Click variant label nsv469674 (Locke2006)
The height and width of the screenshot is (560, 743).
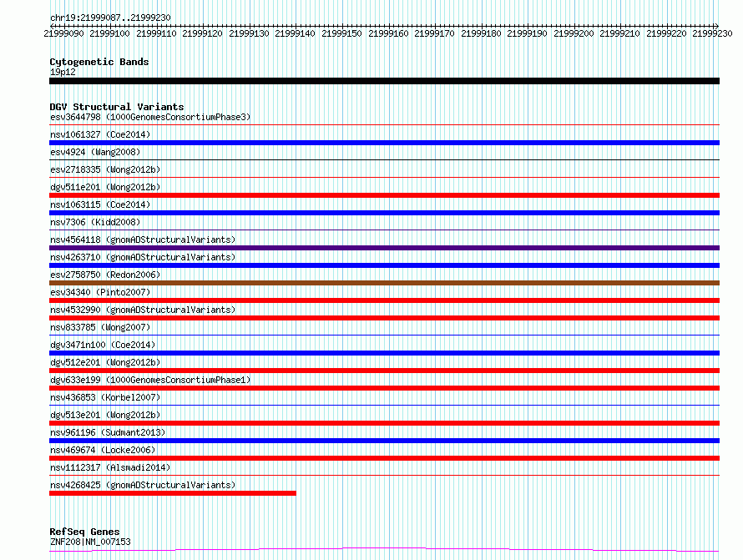pyautogui.click(x=103, y=450)
